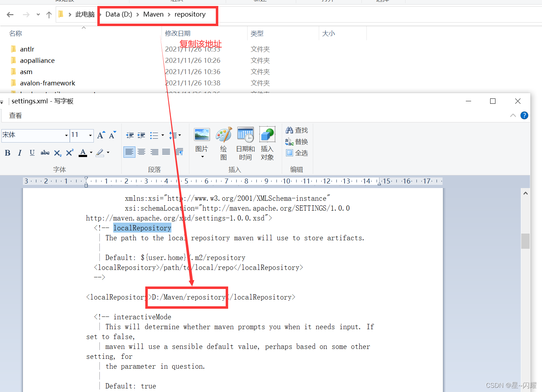Image resolution: width=542 pixels, height=392 pixels.
Task: Collapse the WordPad ribbon with chevron
Action: tap(513, 115)
